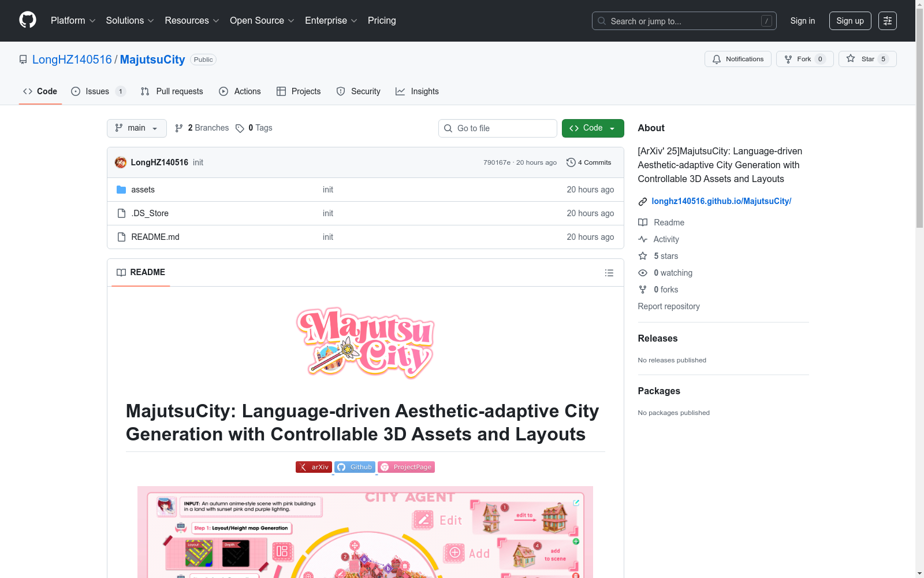Click the repository icon beside LongHZ140516

tap(23, 60)
